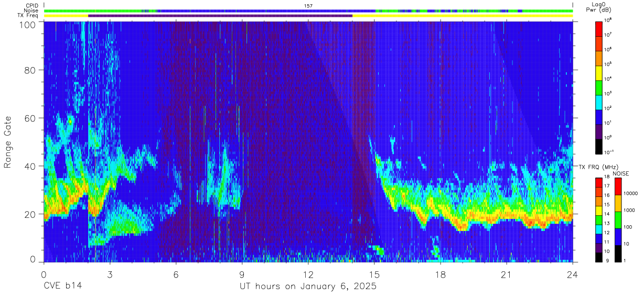
Task: Select green segment of NOISE colorbar
Action: (617, 220)
